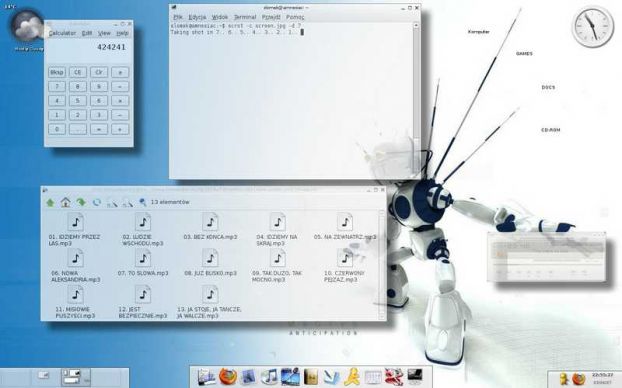Reload the folder with the blue refresh icon
This screenshot has width=622, height=388.
coord(96,202)
